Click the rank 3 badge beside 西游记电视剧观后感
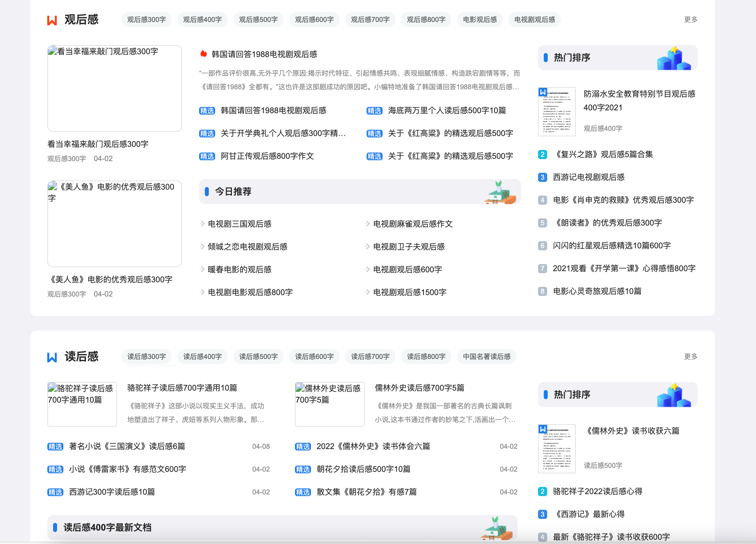The width and height of the screenshot is (756, 544). (542, 177)
